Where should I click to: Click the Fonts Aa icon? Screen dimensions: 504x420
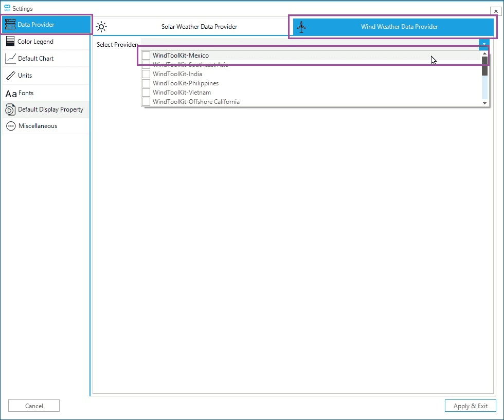pyautogui.click(x=11, y=94)
